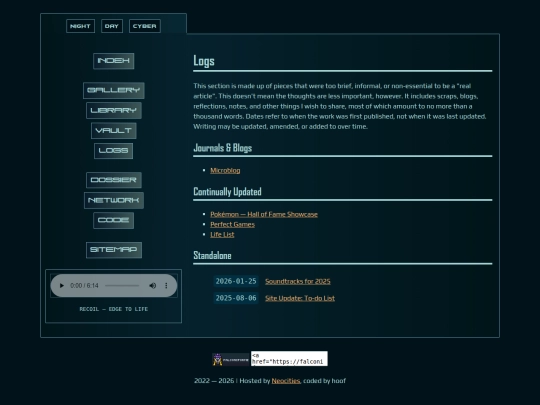Switch to the Night theme
Screen dimensions: 540x405
coord(80,26)
